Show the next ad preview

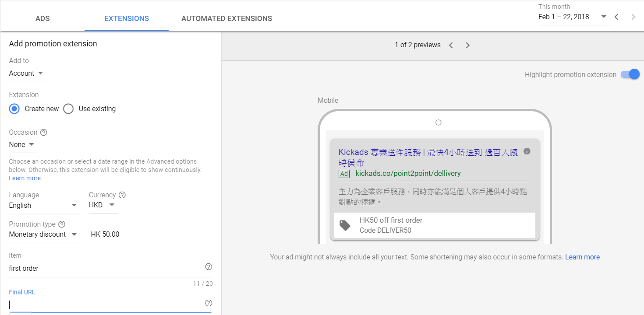(x=467, y=45)
